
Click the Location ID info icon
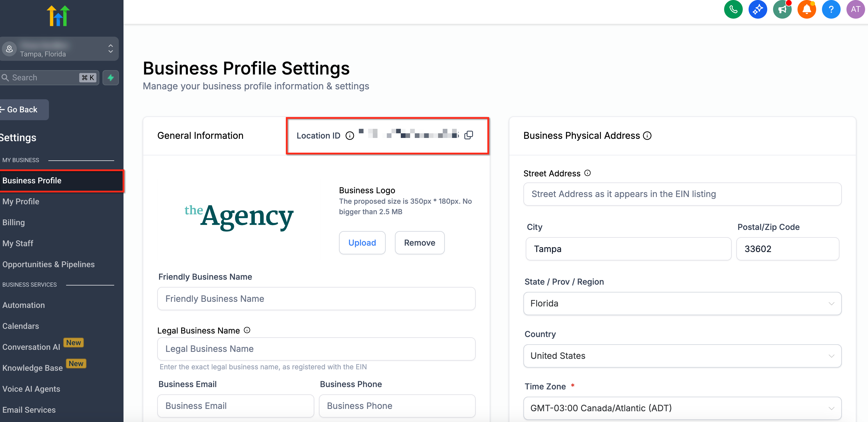[350, 135]
